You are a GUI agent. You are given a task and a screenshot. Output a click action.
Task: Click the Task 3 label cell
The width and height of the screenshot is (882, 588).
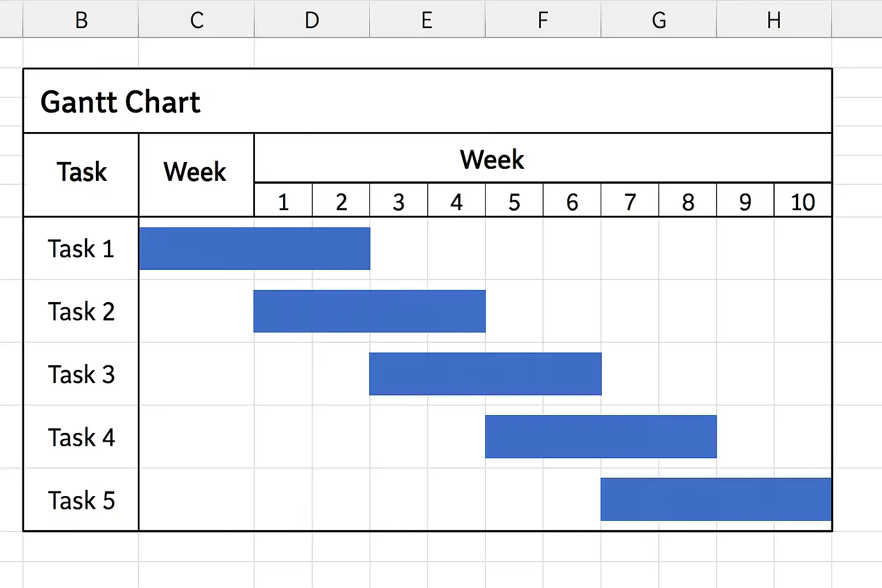point(81,374)
